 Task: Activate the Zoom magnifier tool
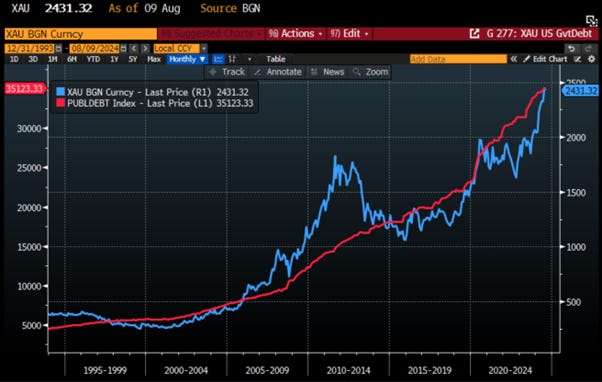[x=370, y=72]
